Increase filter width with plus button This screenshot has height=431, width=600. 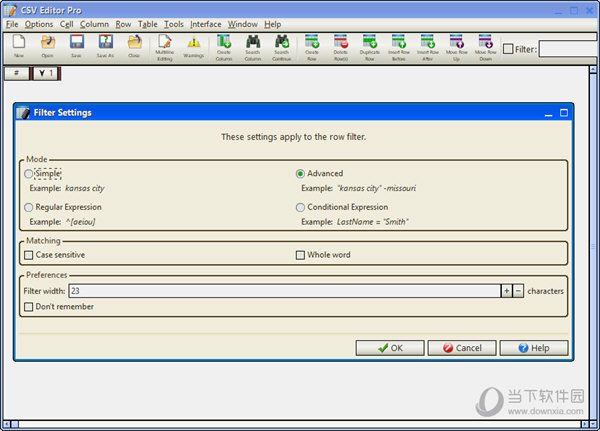click(507, 291)
